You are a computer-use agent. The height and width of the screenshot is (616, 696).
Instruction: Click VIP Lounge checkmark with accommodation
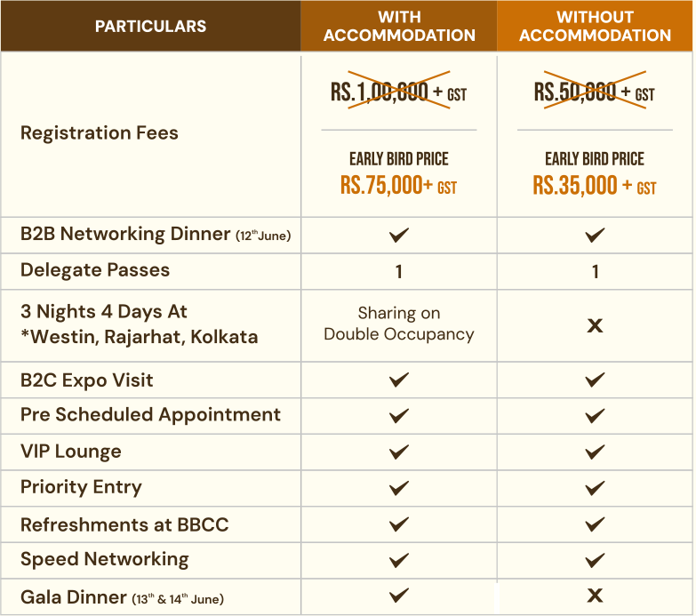coord(399,452)
